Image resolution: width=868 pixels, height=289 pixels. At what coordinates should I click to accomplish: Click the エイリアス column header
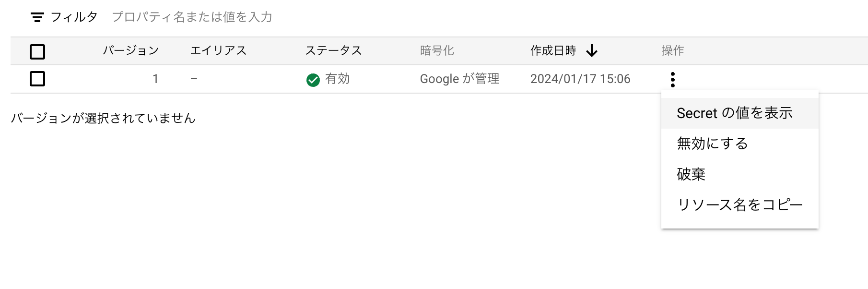coord(218,51)
